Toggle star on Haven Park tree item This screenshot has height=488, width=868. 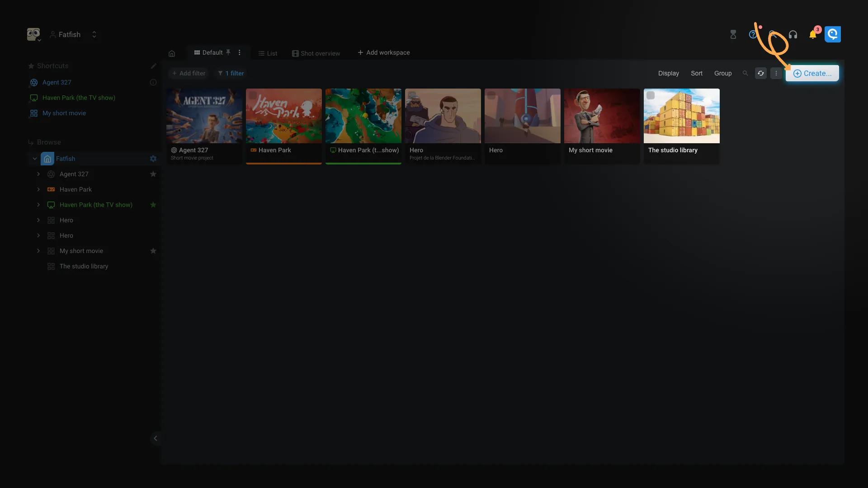coord(153,205)
